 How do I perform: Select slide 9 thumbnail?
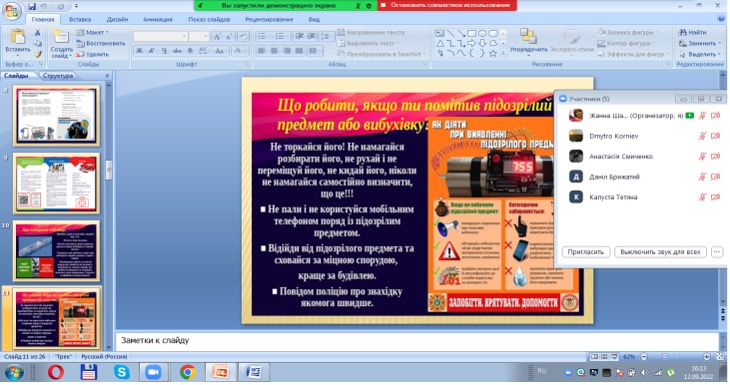tap(57, 183)
